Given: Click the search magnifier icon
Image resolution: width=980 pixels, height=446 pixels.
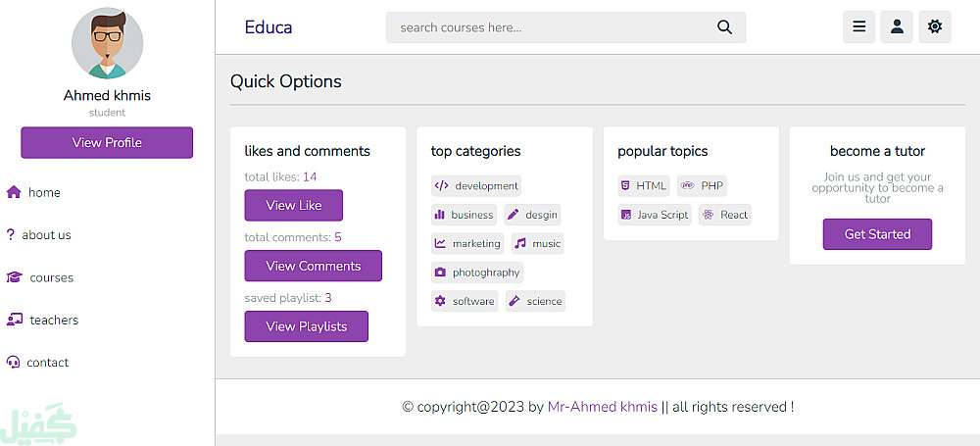Looking at the screenshot, I should coord(724,27).
